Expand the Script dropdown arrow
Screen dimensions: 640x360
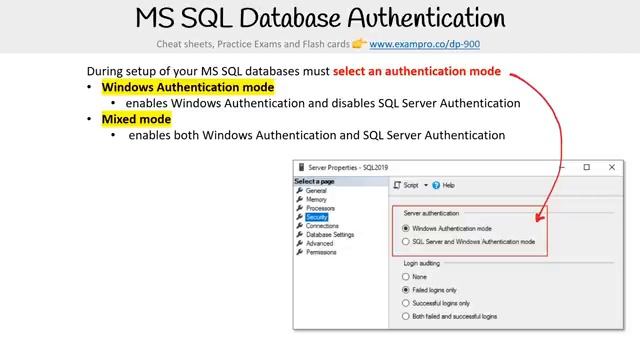[426, 185]
